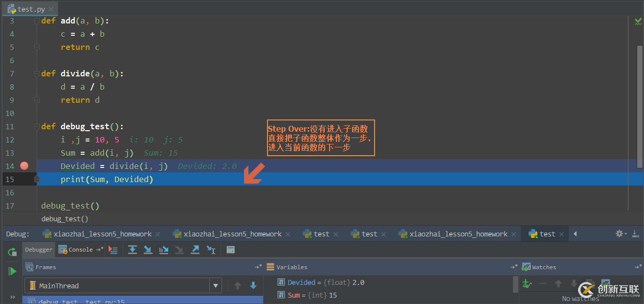The height and width of the screenshot is (304, 644).
Task: Collapse the add function fold marker
Action: coord(37,21)
